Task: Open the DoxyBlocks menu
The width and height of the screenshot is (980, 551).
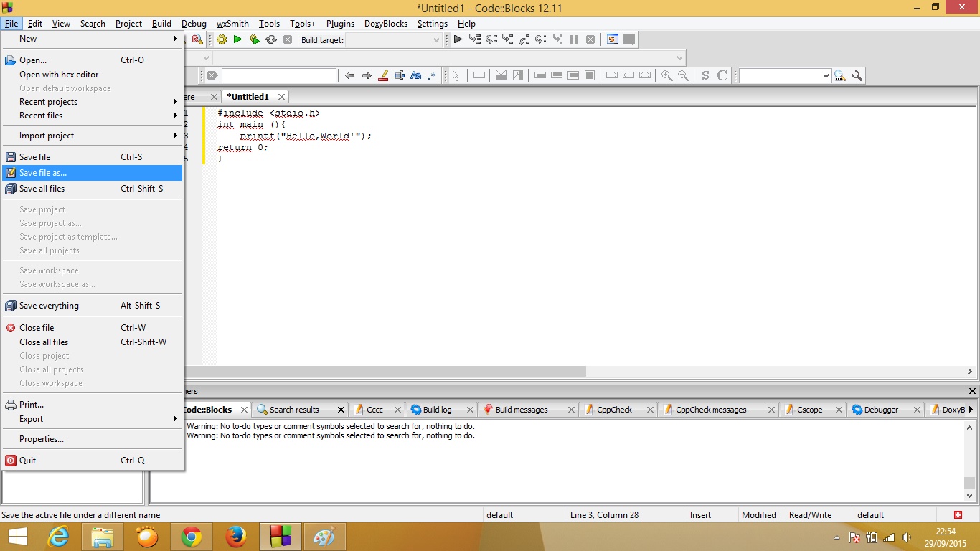Action: (385, 24)
